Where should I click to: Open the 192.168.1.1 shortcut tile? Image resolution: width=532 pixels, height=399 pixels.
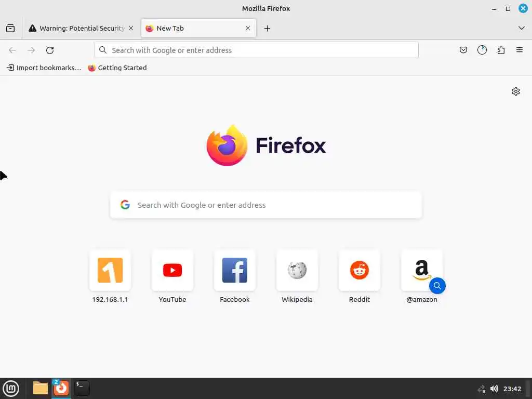coord(110,270)
